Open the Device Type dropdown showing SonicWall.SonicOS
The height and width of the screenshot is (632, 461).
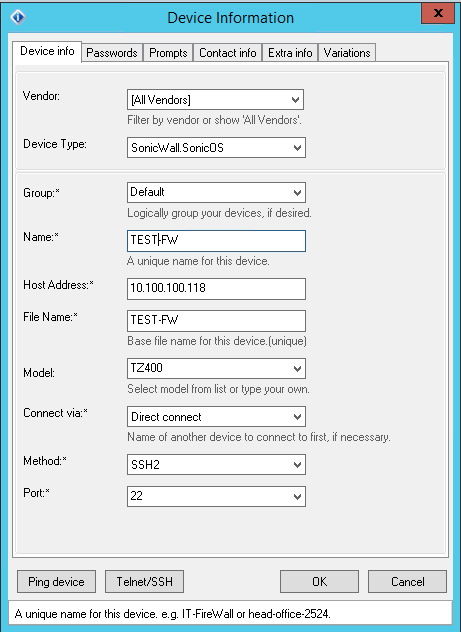(216, 148)
